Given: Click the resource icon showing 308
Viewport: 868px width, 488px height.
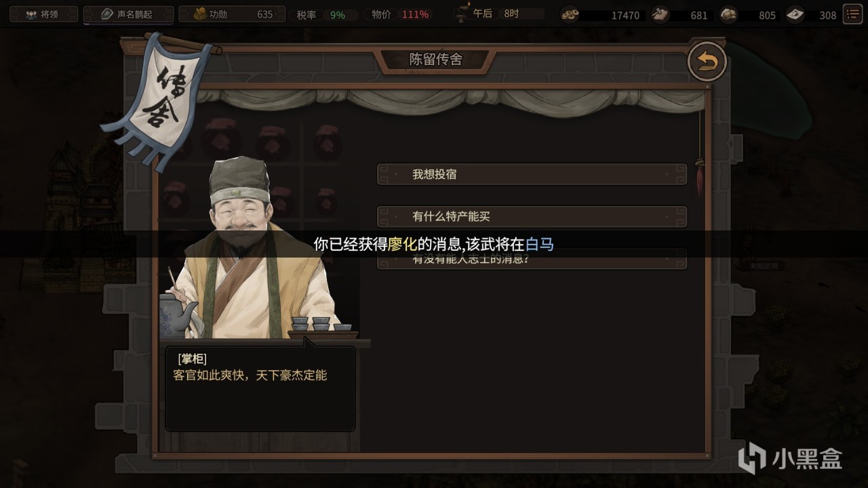Looking at the screenshot, I should [795, 14].
